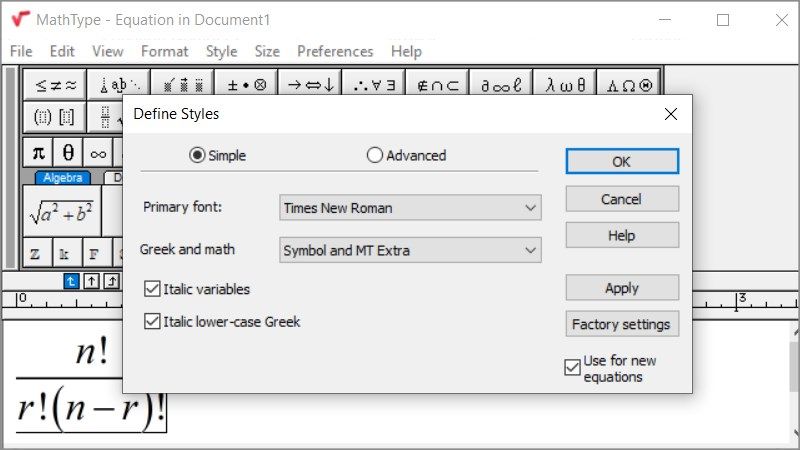Image resolution: width=800 pixels, height=450 pixels.
Task: Uncheck Italic variables checkbox
Action: click(x=152, y=289)
